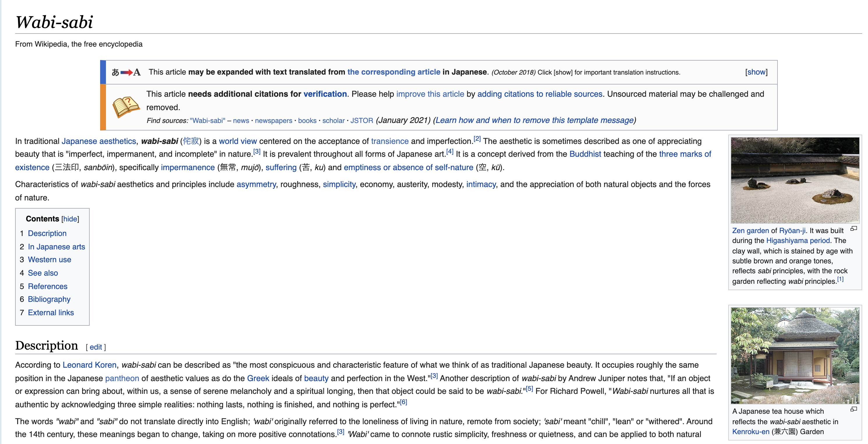Jump to the Bibliography section
Image resolution: width=868 pixels, height=444 pixels.
point(49,299)
